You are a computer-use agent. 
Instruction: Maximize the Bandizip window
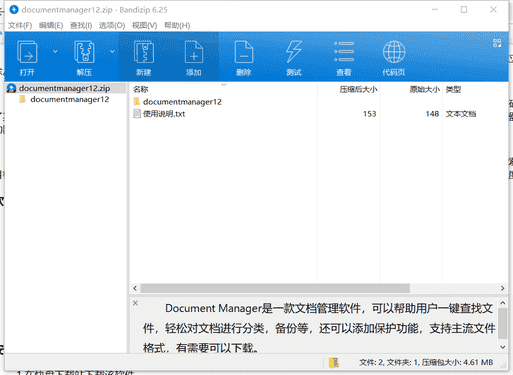coord(464,10)
